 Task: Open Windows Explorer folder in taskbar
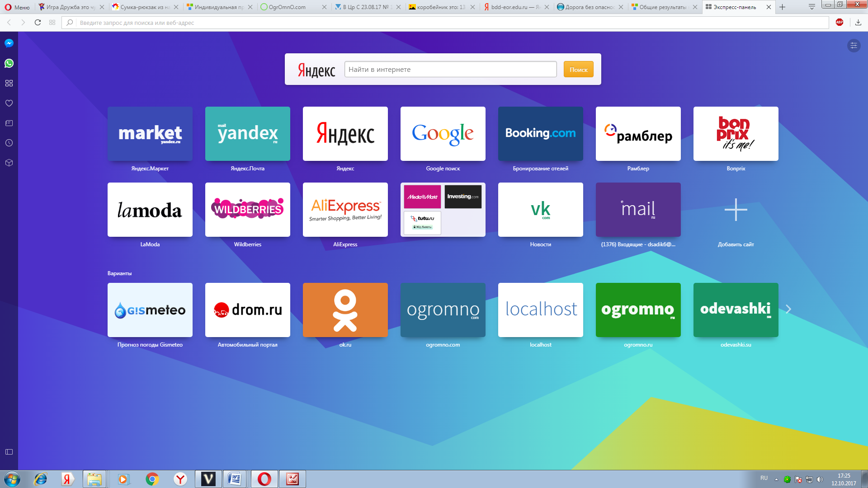pyautogui.click(x=94, y=479)
